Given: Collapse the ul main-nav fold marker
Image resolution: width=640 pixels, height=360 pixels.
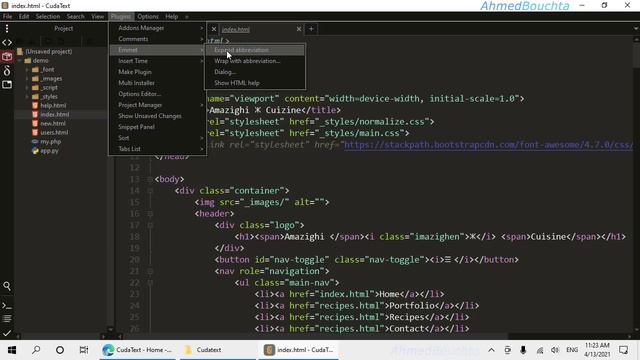Looking at the screenshot, I should tap(150, 282).
